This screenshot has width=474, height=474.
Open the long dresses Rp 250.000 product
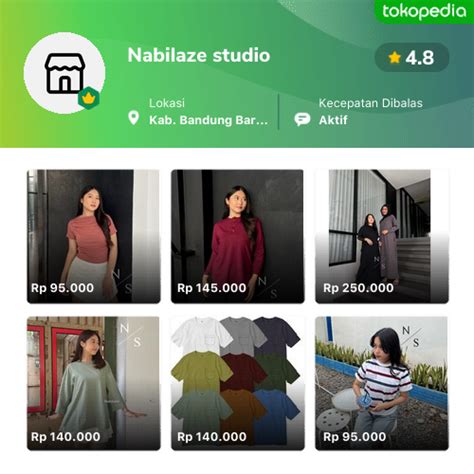pos(382,236)
